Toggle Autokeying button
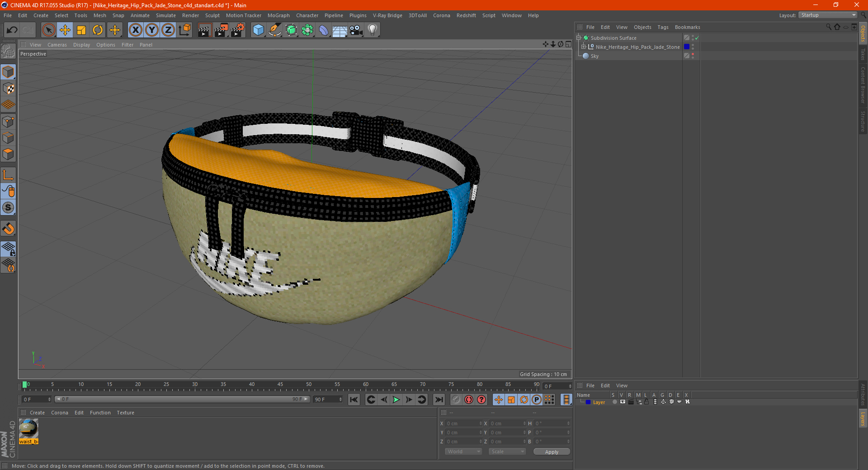 pos(469,399)
